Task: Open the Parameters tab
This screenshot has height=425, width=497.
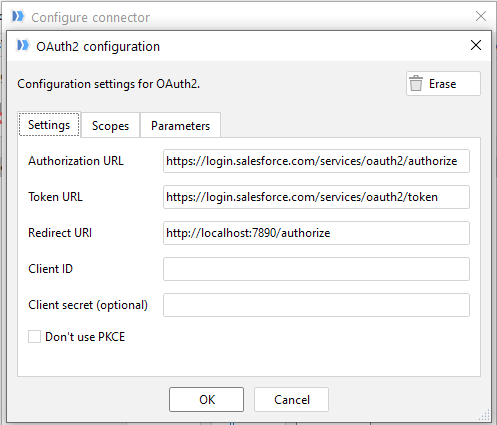Action: [x=180, y=126]
